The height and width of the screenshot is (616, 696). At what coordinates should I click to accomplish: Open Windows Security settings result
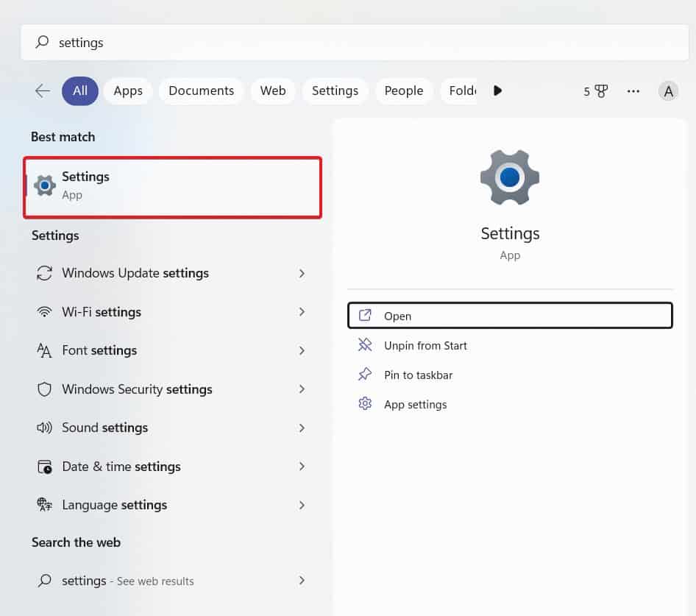click(x=171, y=389)
